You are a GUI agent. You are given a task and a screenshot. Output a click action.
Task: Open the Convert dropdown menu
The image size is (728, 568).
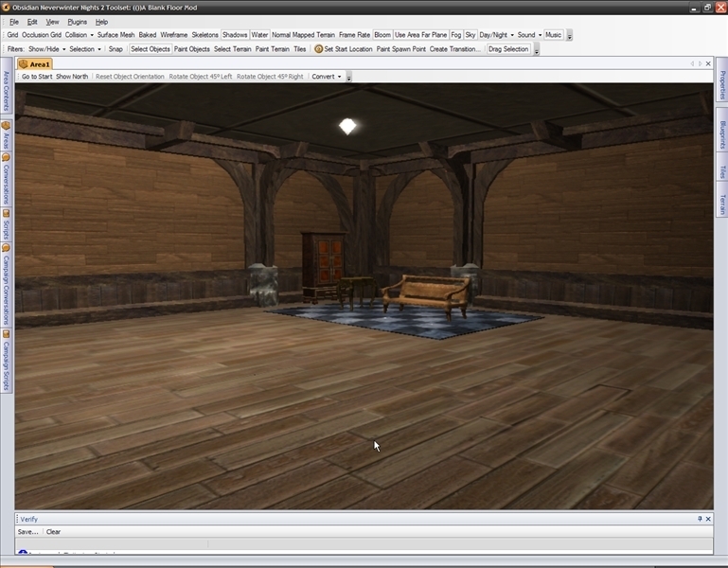[327, 77]
